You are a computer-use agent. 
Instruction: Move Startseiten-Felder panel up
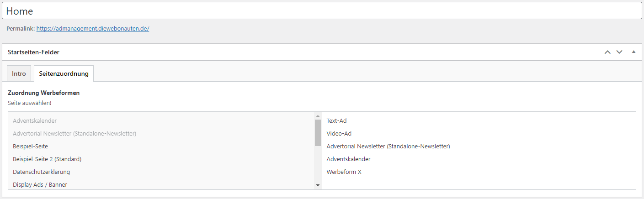[607, 52]
